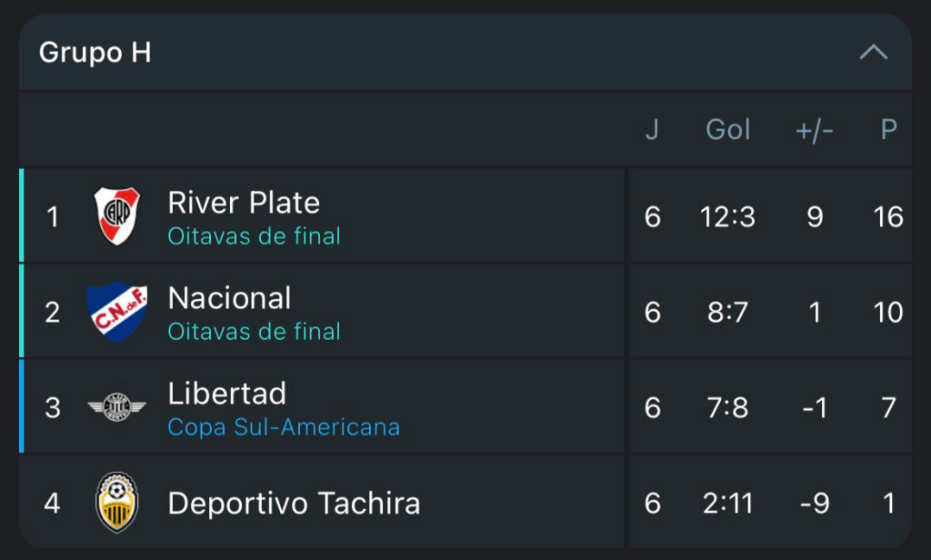931x560 pixels.
Task: Click River Plate's 16 points value
Action: pyautogui.click(x=888, y=217)
